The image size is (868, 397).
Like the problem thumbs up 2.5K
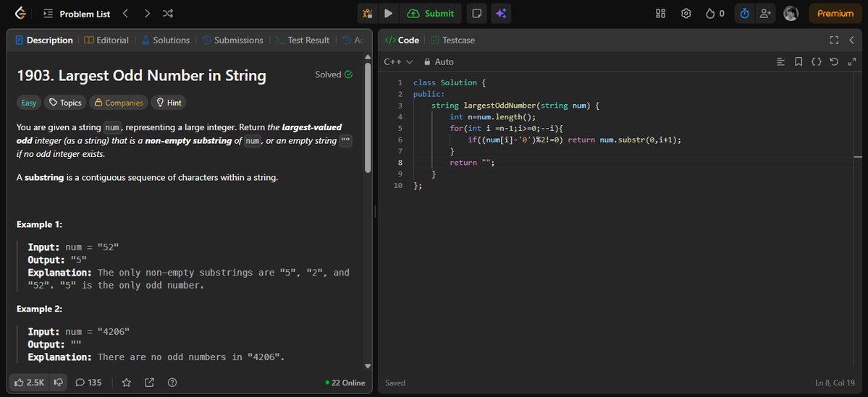[30, 383]
